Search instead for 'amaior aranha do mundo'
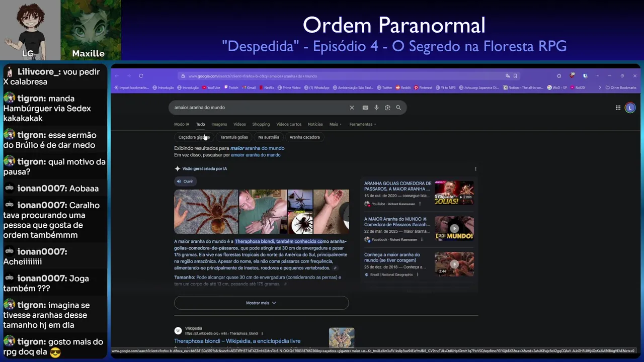644x362 pixels. coord(256,155)
